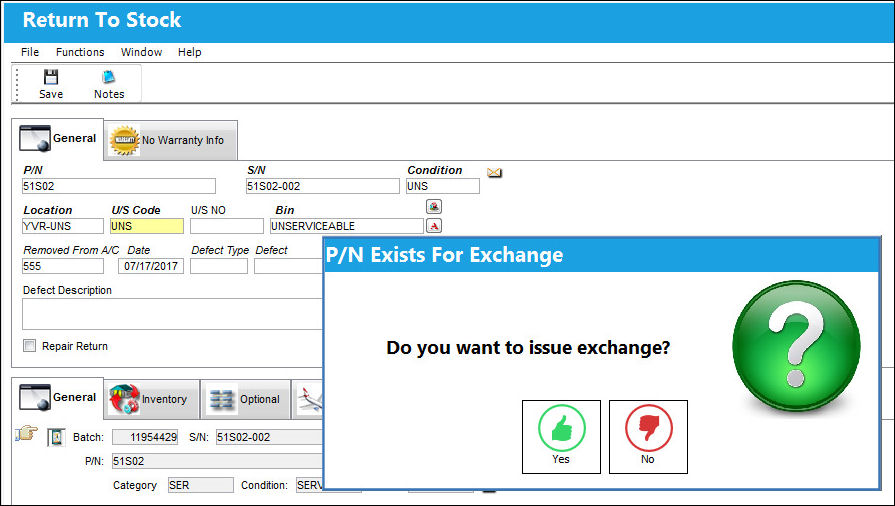Viewport: 895px width, 506px height.
Task: Click the 'P/N Exists For Exchange' dialog title
Action: point(444,255)
